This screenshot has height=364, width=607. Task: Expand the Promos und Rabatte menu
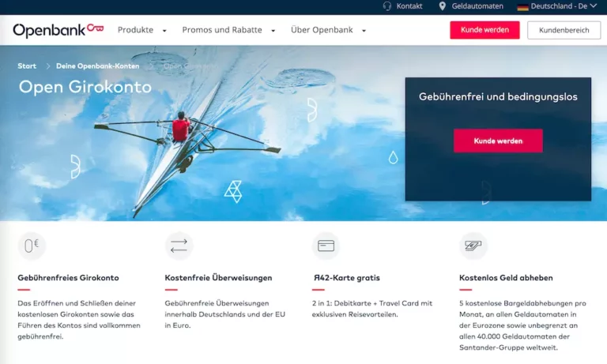222,30
